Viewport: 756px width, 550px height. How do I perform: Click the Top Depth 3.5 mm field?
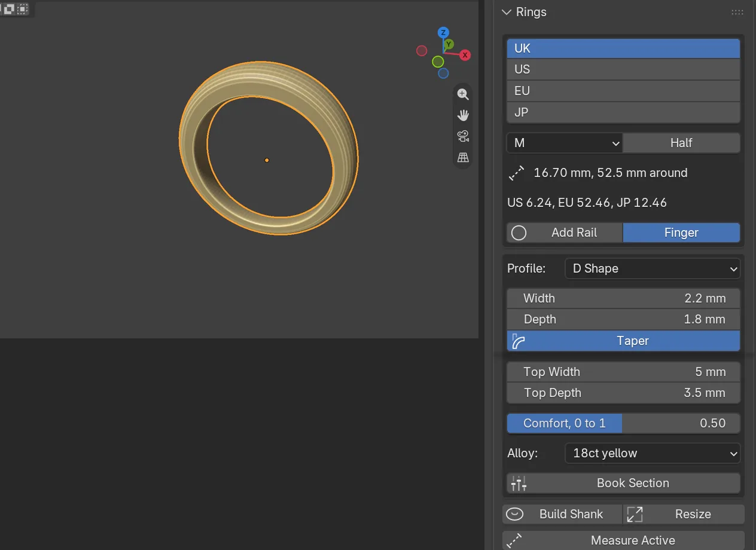tap(623, 393)
